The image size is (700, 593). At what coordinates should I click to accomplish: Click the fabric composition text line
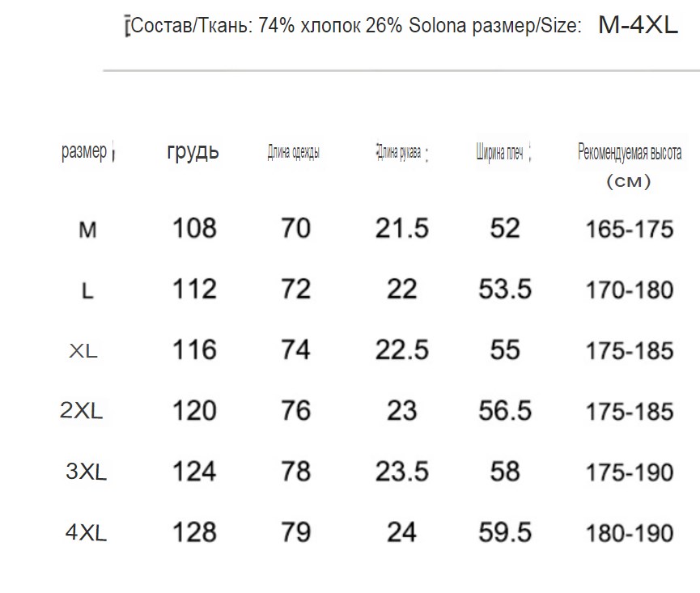coord(356,26)
